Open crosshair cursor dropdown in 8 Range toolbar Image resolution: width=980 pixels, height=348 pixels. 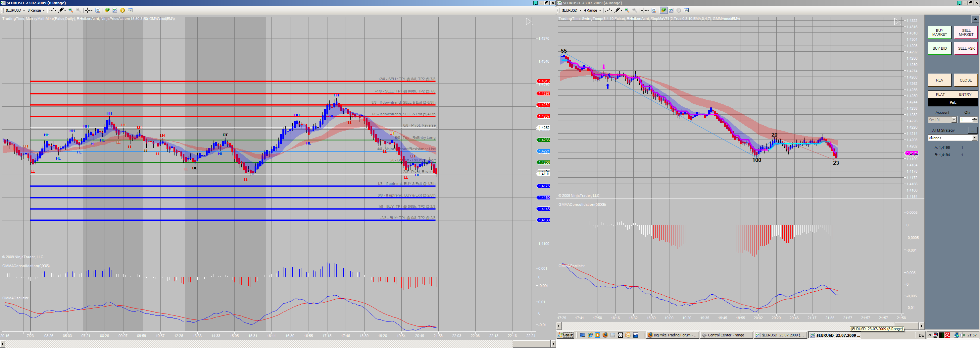(89, 10)
